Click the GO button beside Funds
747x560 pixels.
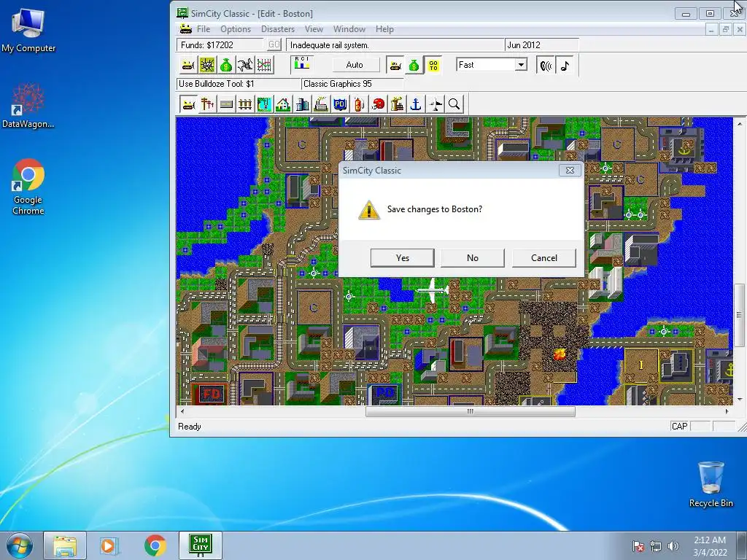click(x=274, y=44)
